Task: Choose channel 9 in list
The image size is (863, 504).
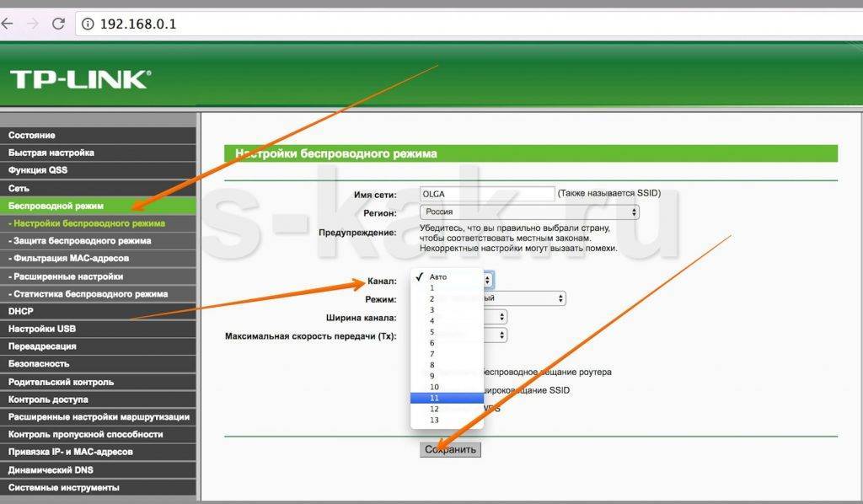Action: coord(447,376)
